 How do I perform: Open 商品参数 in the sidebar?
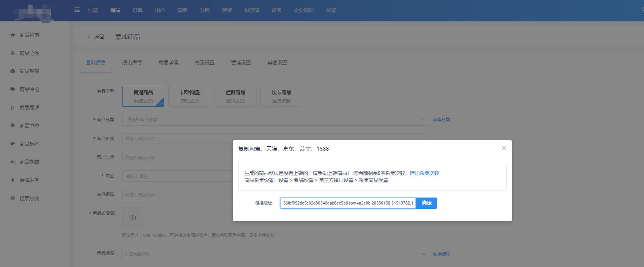[x=29, y=162]
